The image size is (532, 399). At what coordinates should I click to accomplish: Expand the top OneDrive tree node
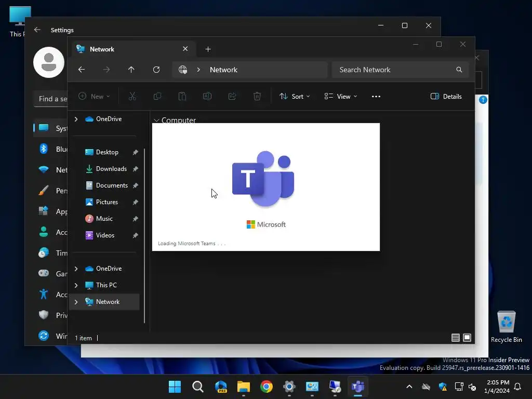tap(76, 119)
